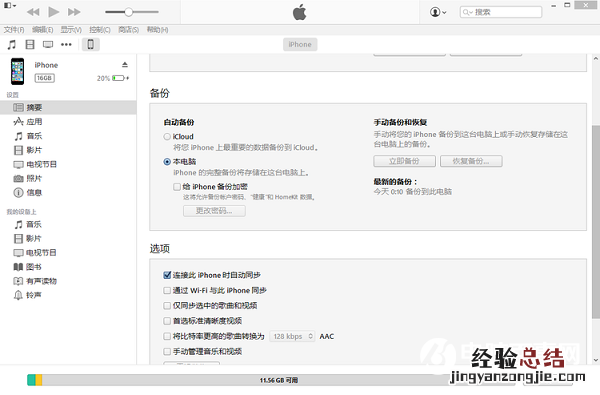Eject the iPhone using eject icon
This screenshot has height=395, width=600.
pyautogui.click(x=125, y=64)
